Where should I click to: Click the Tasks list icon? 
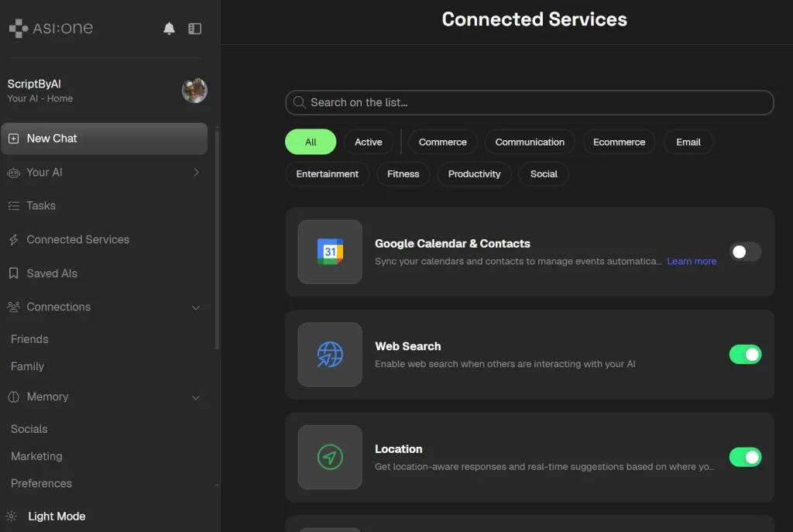pos(12,206)
